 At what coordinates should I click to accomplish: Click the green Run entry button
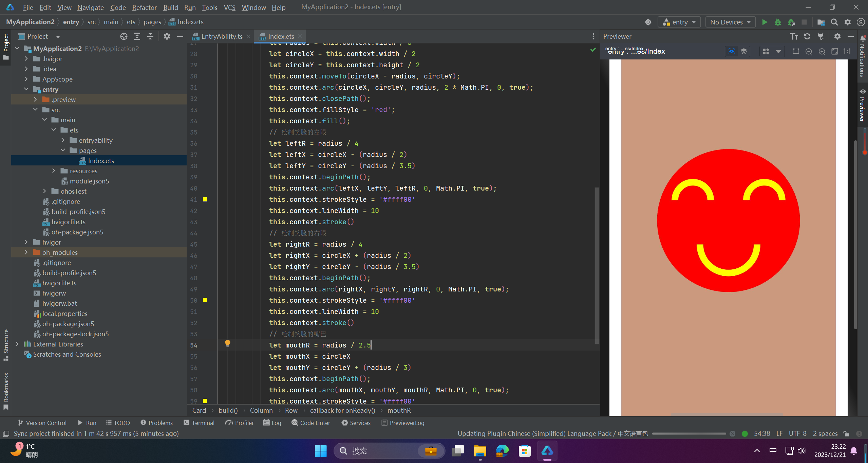click(x=765, y=22)
